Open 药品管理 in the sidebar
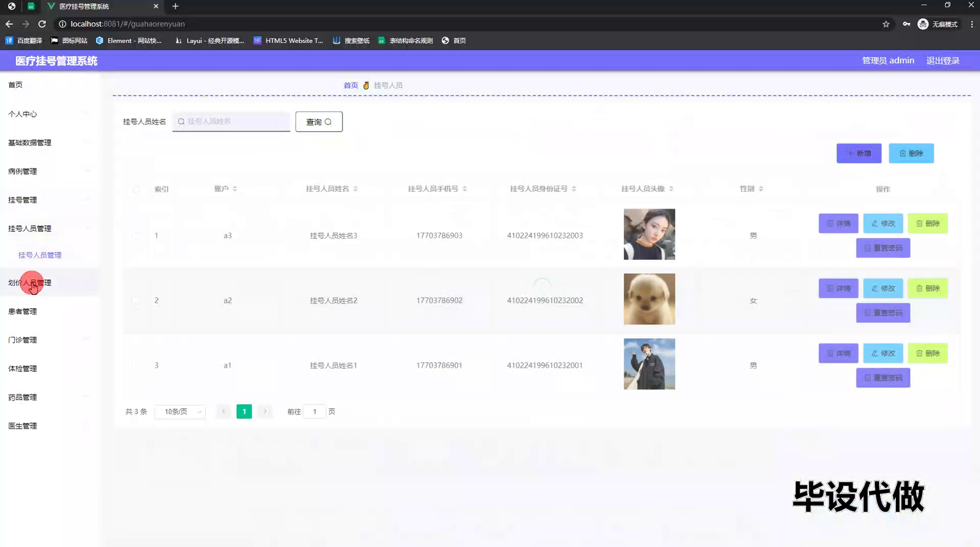The height and width of the screenshot is (547, 980). (50, 396)
